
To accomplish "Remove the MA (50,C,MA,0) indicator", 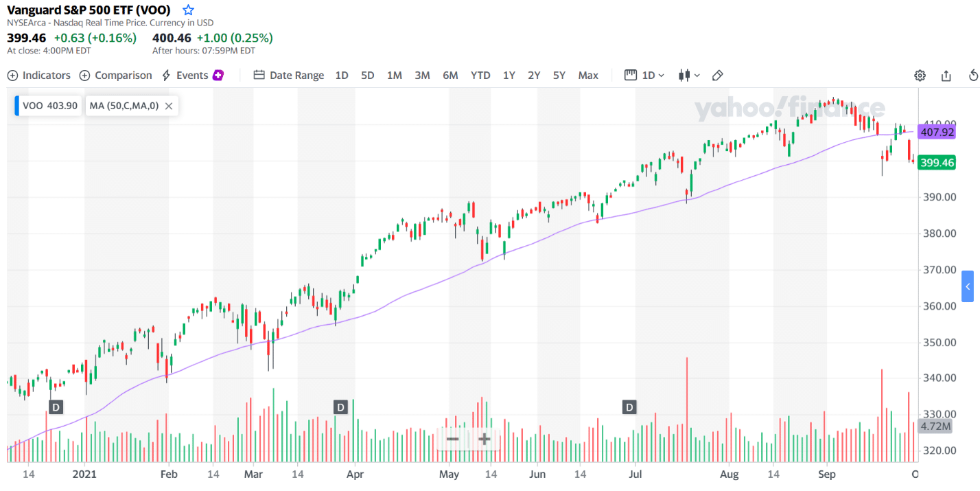I will click(169, 106).
